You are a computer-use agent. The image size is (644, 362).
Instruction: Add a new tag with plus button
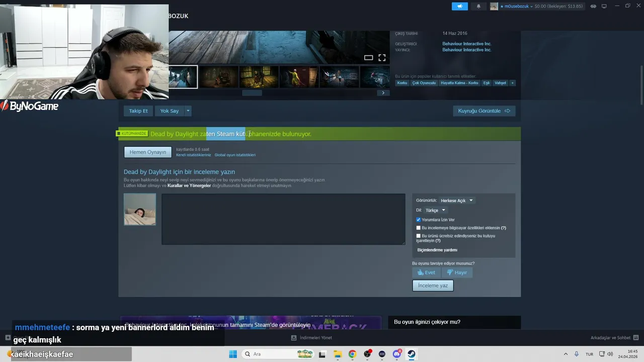click(512, 83)
